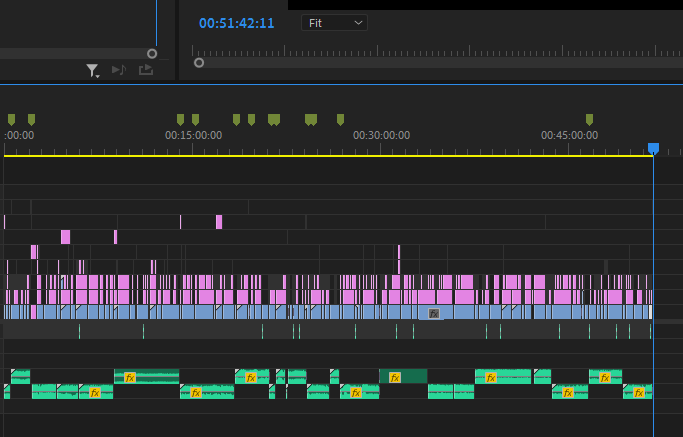The height and width of the screenshot is (437, 683).
Task: Select the second double-width marker
Action: coord(311,119)
